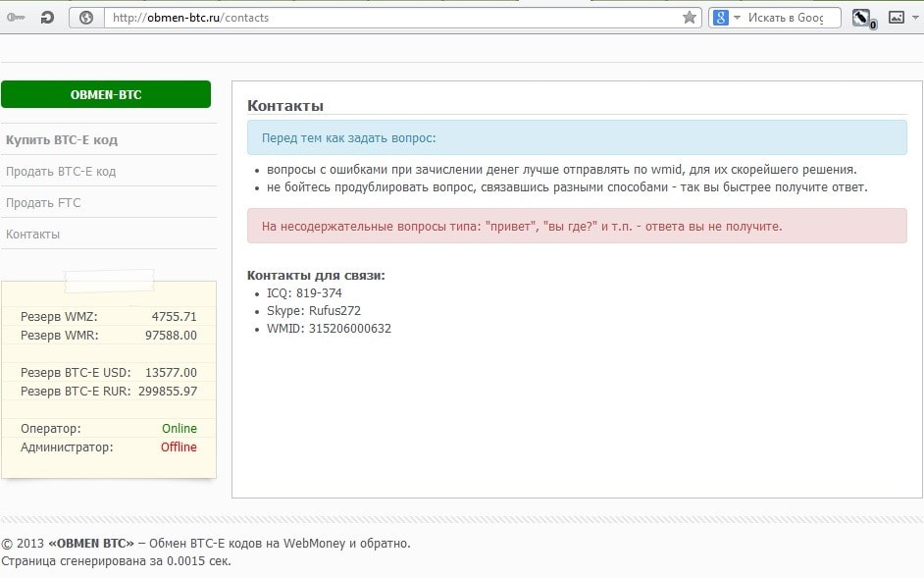Select the Продать FTC menu item
924x578 pixels.
coord(43,203)
